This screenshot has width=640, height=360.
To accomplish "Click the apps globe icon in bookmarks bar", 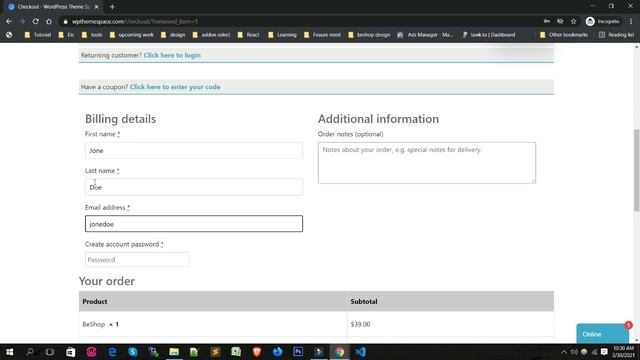I will tap(9, 35).
